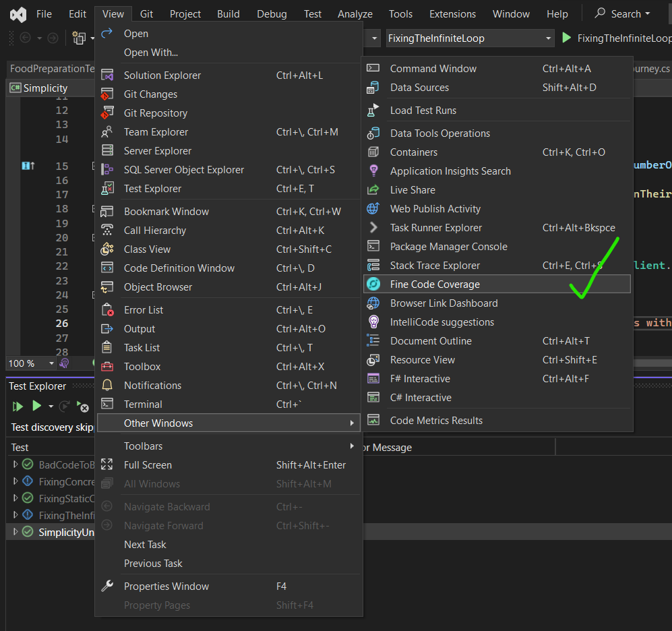Expand the FixingStaticC test tree node
Image resolution: width=672 pixels, height=631 pixels.
tap(16, 498)
